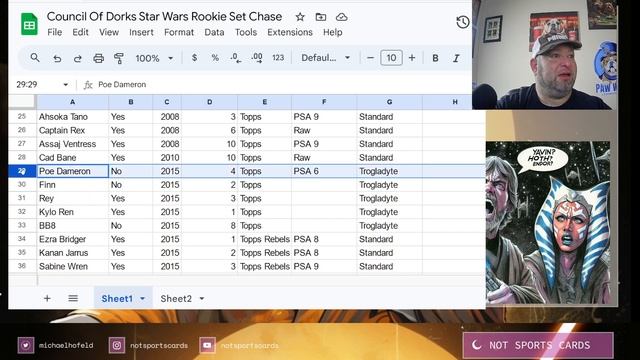Image resolution: width=640 pixels, height=360 pixels.
Task: Open the Help menu
Action: [x=333, y=32]
